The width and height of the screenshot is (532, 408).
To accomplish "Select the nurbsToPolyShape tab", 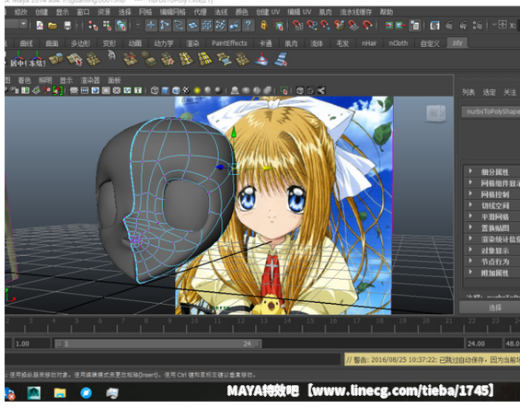I will [x=491, y=112].
